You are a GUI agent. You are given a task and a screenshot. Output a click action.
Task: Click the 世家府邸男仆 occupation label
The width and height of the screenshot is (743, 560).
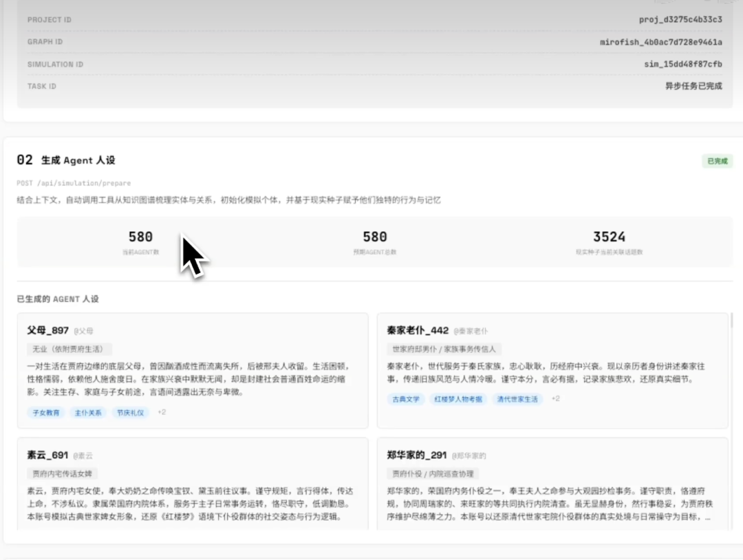pyautogui.click(x=444, y=349)
